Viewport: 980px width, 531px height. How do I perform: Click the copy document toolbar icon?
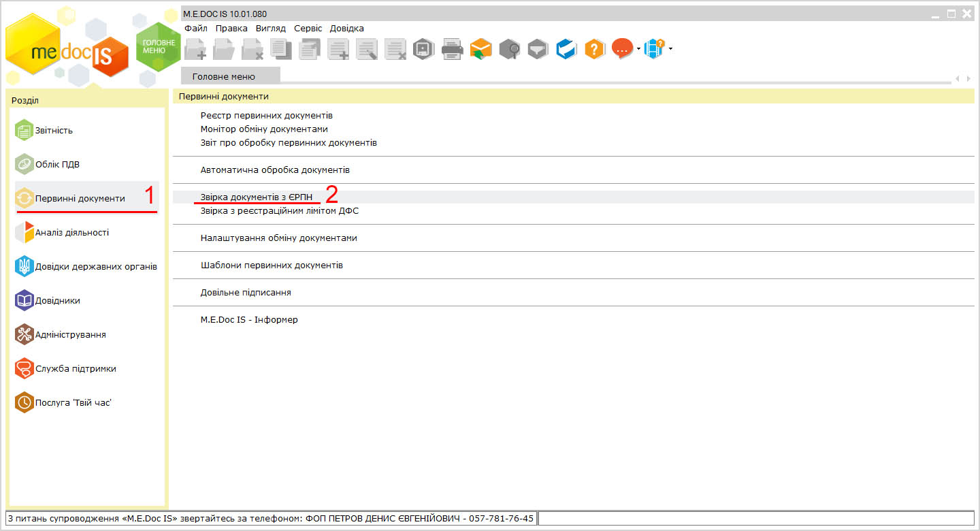click(x=281, y=49)
